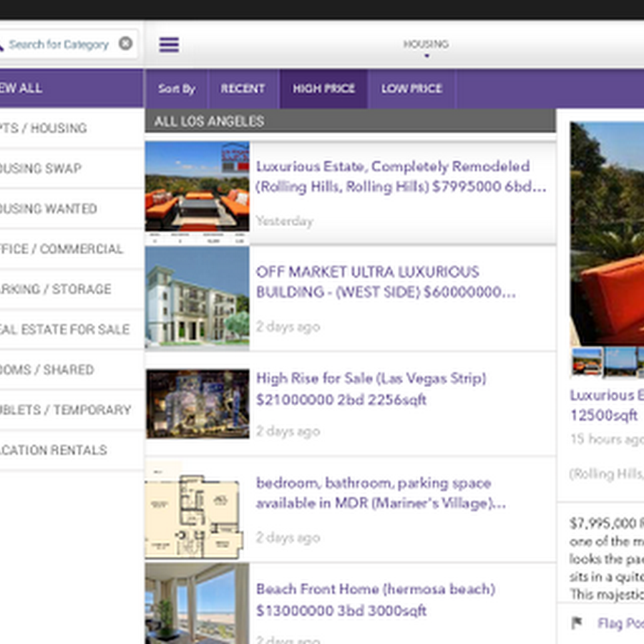
Task: Click floor plan thumbnail of MDR listing
Action: tap(195, 509)
